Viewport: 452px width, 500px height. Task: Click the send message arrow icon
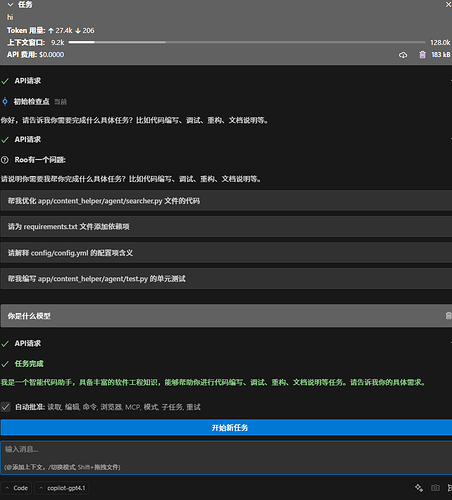coord(450,488)
